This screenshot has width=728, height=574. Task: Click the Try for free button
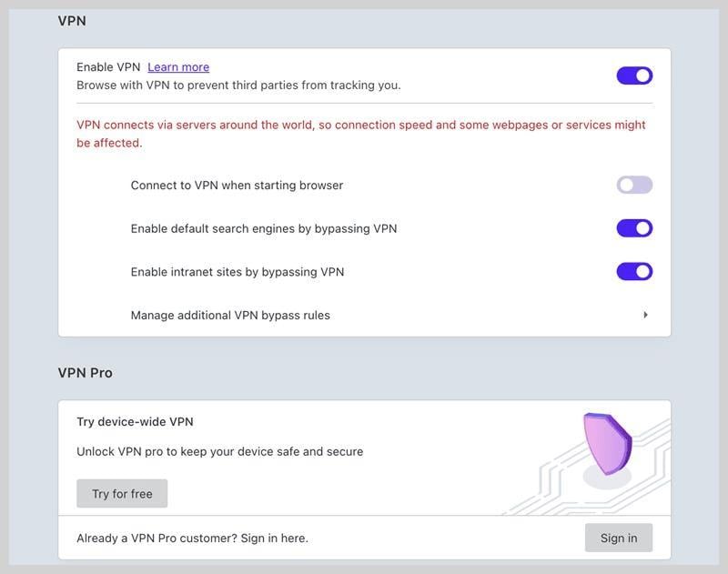[x=122, y=494]
